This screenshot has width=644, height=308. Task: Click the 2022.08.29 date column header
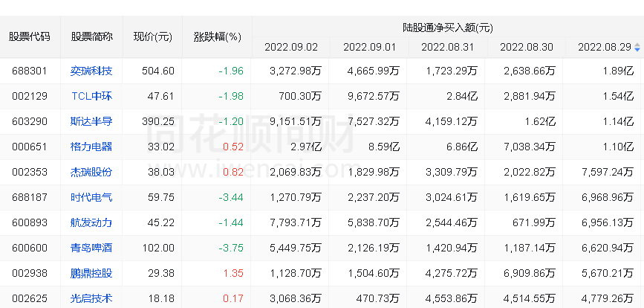pyautogui.click(x=605, y=47)
